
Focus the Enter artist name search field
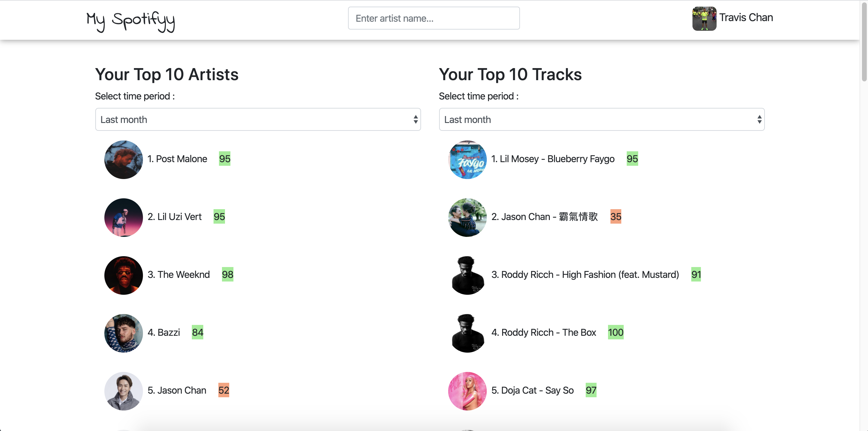tap(434, 18)
